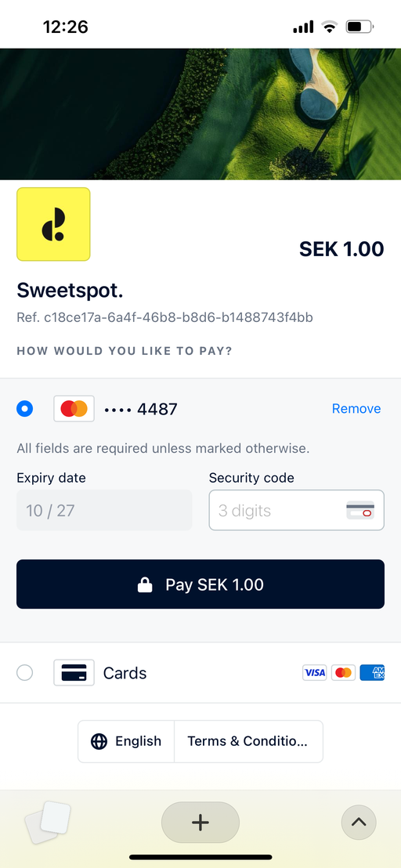The image size is (401, 868).
Task: Click the Visa logo badge
Action: 315,673
